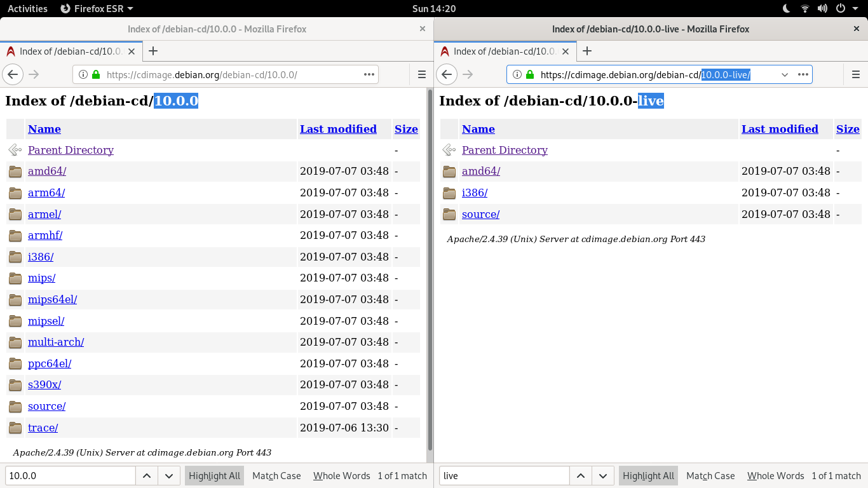Open new tab in right window

pyautogui.click(x=587, y=51)
